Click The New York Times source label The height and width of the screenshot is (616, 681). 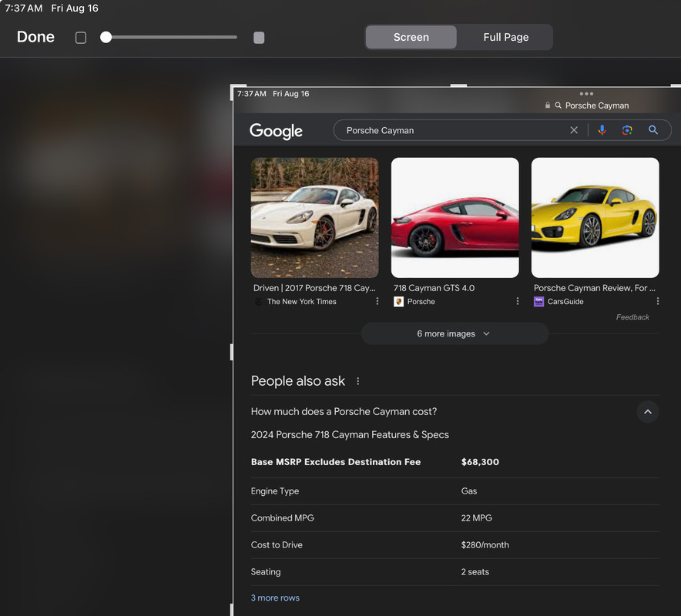[301, 301]
